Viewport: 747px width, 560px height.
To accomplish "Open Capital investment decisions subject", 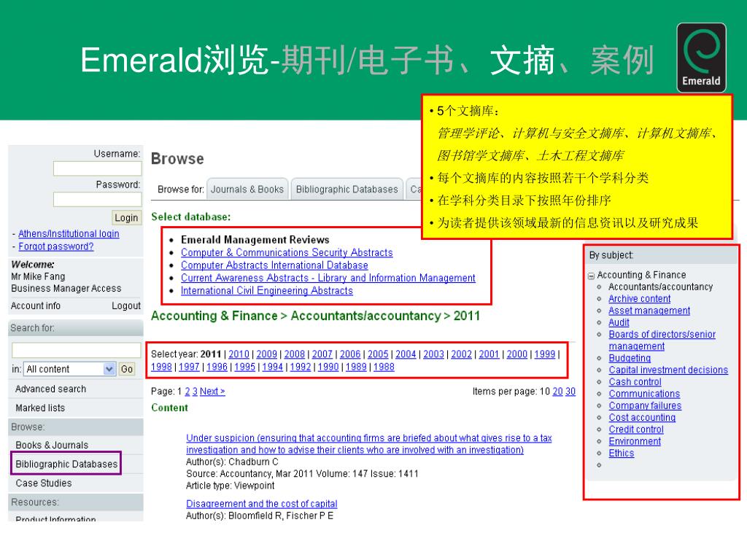I will (x=668, y=370).
